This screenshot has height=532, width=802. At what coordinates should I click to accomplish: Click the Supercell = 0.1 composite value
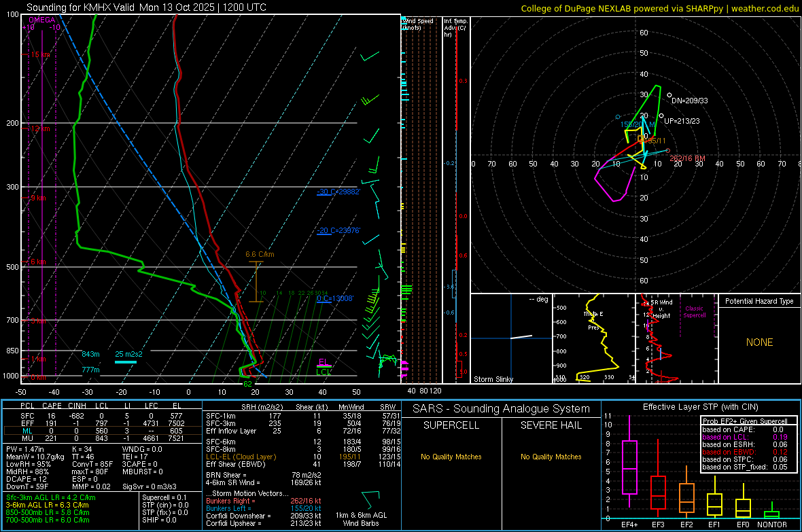[x=164, y=498]
